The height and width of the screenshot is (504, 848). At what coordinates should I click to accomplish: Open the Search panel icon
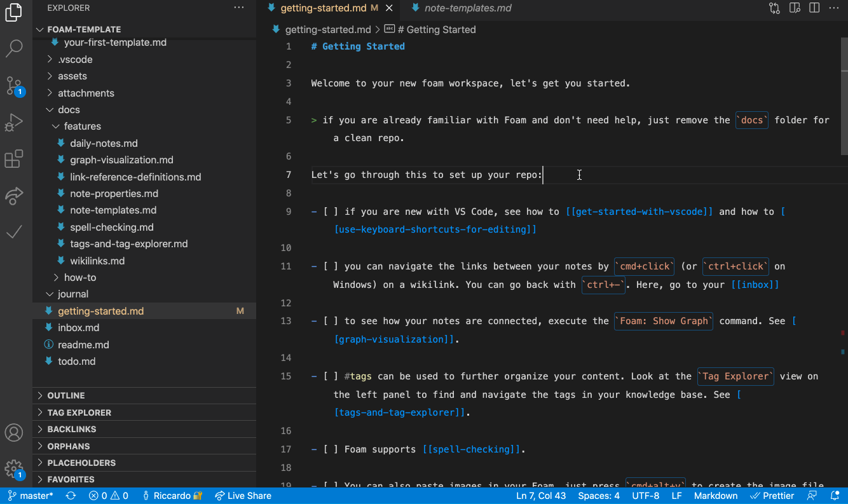point(15,48)
